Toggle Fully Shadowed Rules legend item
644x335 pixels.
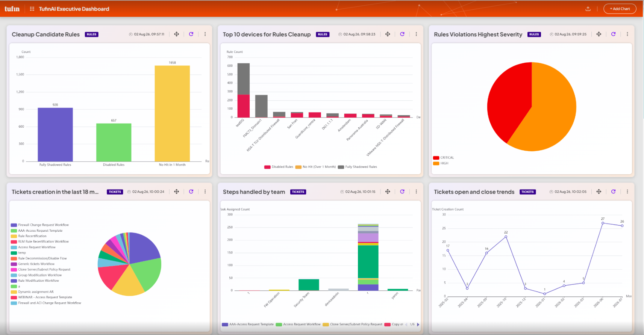click(357, 167)
